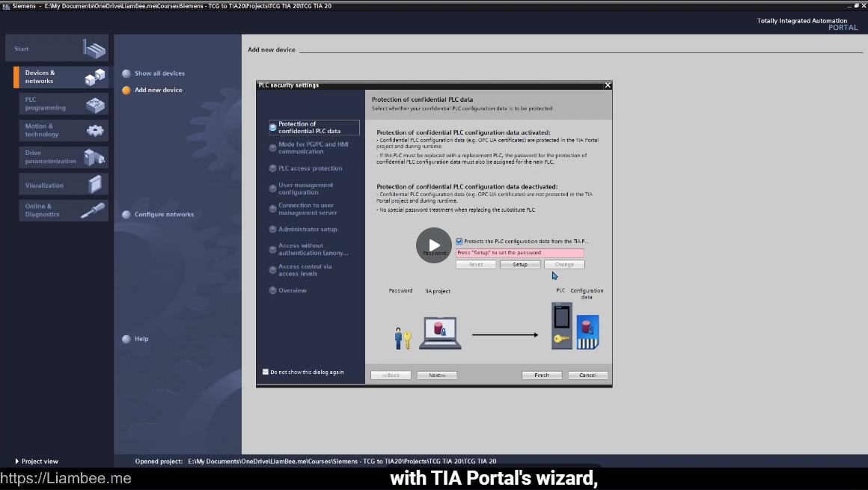The image size is (868, 490).
Task: Expand Project view arrow
Action: [17, 462]
